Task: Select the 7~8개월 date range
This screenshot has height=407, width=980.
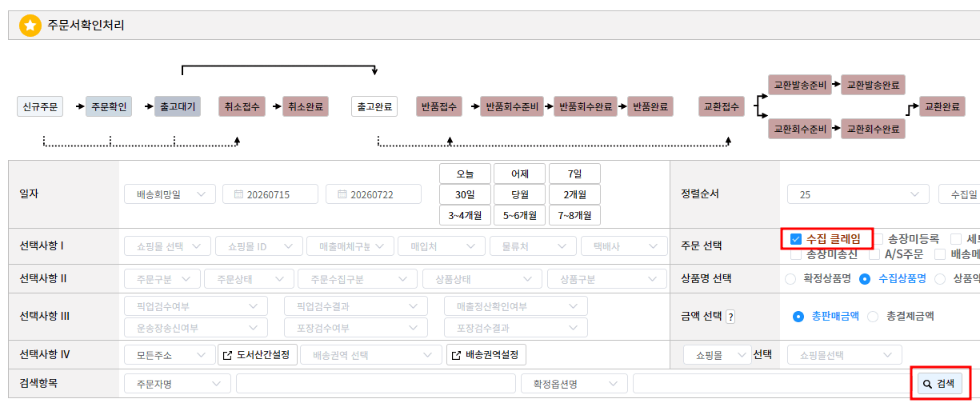Action: tap(574, 215)
